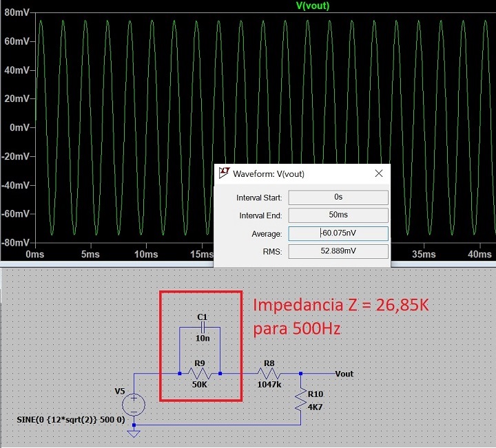Click the 0ms time axis label
496x448 pixels.
tap(35, 255)
